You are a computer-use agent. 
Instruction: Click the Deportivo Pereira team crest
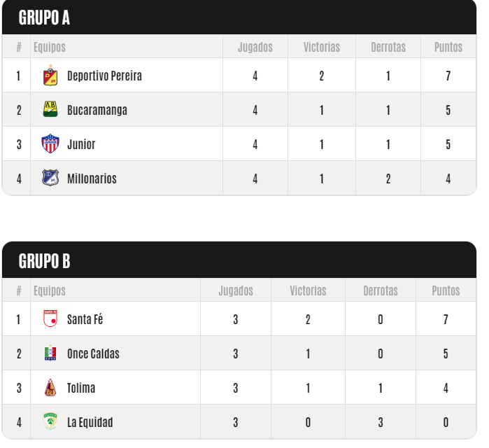50,75
